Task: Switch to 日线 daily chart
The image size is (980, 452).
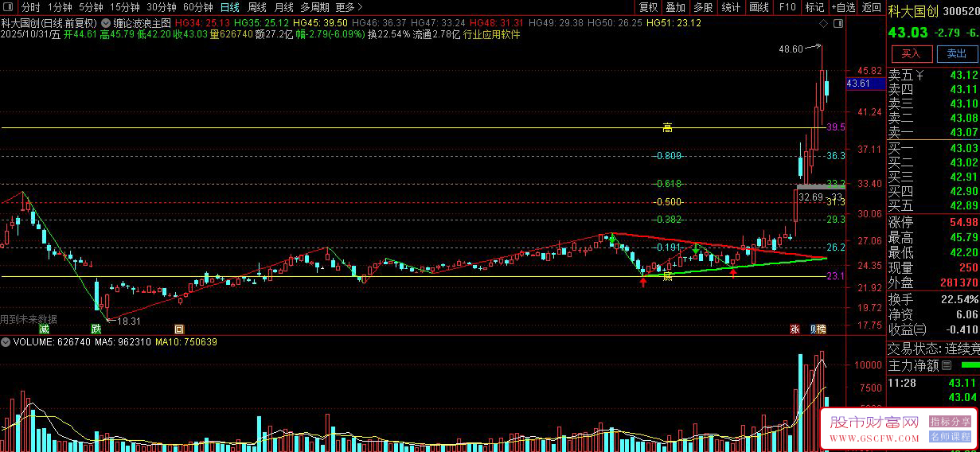Action: coord(229,7)
